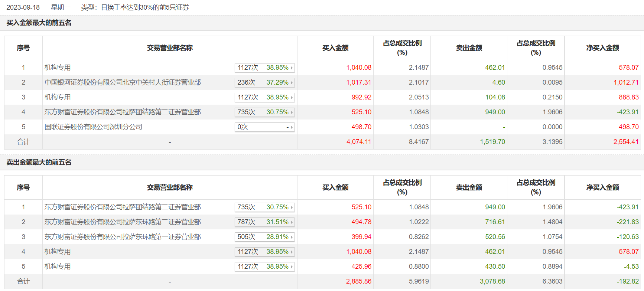Open 国联证券股份有限公司深圳分公司 link

pyautogui.click(x=93, y=127)
